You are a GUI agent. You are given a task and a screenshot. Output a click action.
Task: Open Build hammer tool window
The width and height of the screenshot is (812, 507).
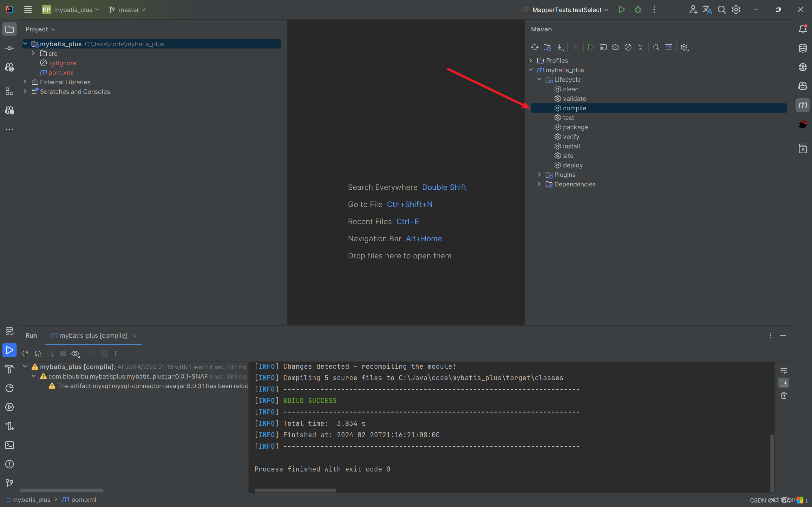tap(10, 369)
